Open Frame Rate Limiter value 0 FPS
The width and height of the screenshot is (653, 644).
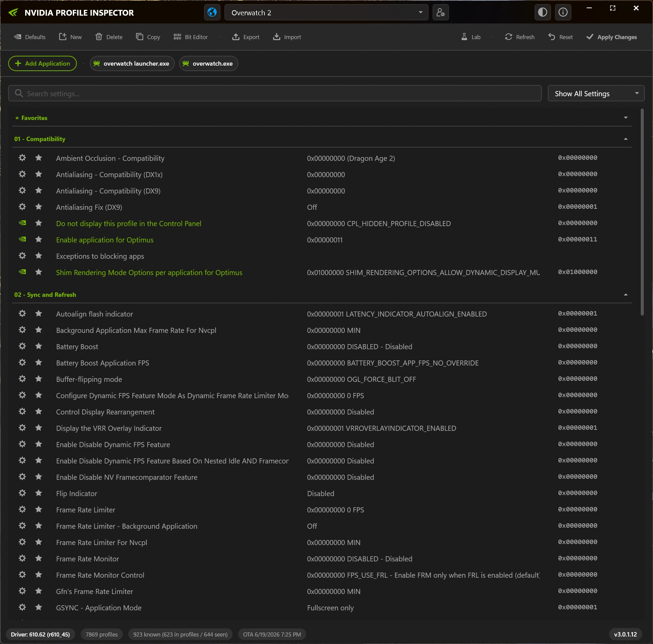tap(335, 510)
